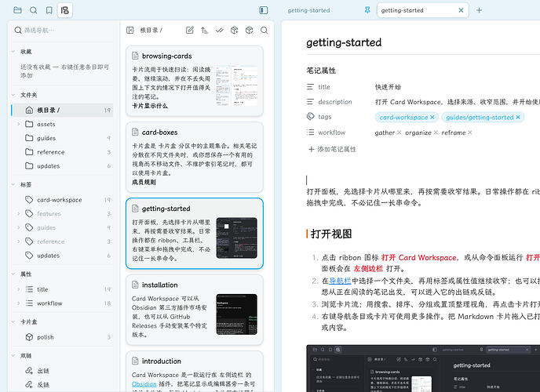Open a new tab with plus
Image resolution: width=540 pixels, height=392 pixels.
[x=479, y=10]
